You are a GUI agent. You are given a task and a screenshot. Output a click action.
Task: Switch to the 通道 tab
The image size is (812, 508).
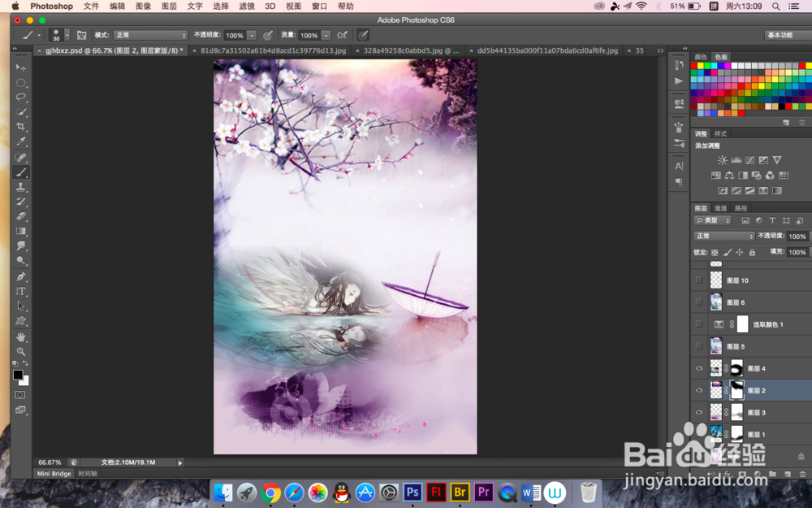(x=720, y=208)
